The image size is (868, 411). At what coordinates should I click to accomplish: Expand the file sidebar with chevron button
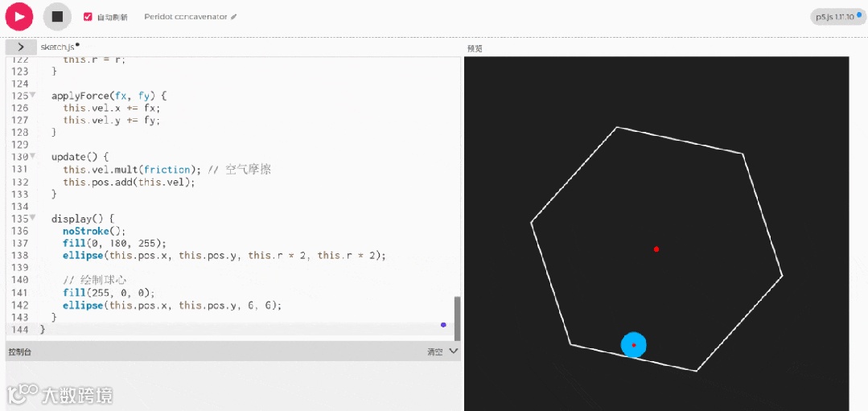(x=20, y=47)
